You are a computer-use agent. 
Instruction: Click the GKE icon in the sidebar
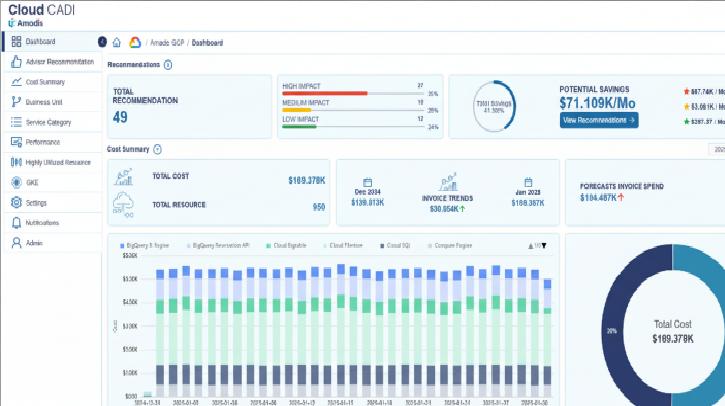coord(16,183)
